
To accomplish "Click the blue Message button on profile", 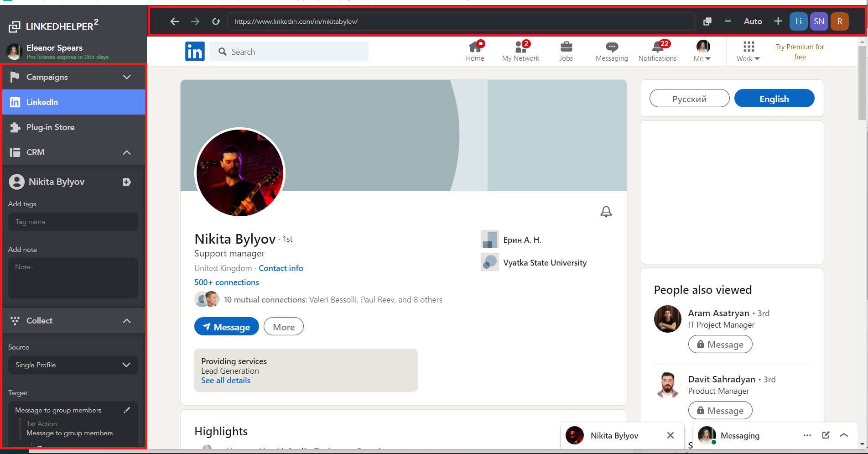I will point(227,327).
